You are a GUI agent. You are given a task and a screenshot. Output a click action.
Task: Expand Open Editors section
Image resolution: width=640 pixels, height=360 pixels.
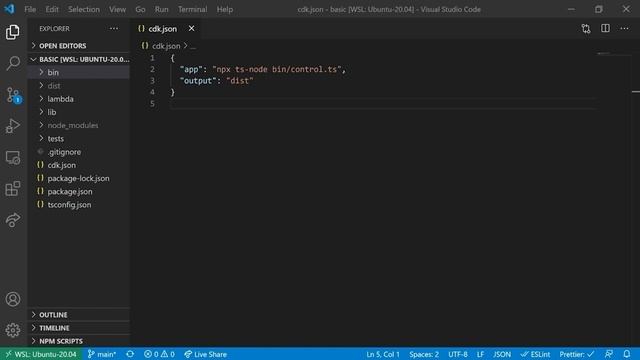pos(79,46)
